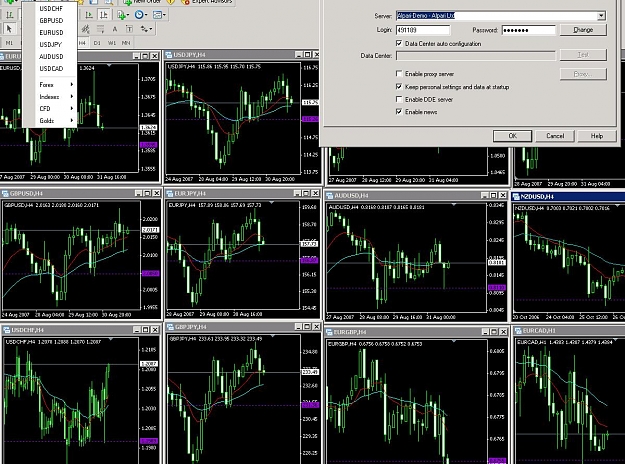Switch to the D1 timeframe
Image resolution: width=625 pixels, height=464 pixels.
[97, 43]
